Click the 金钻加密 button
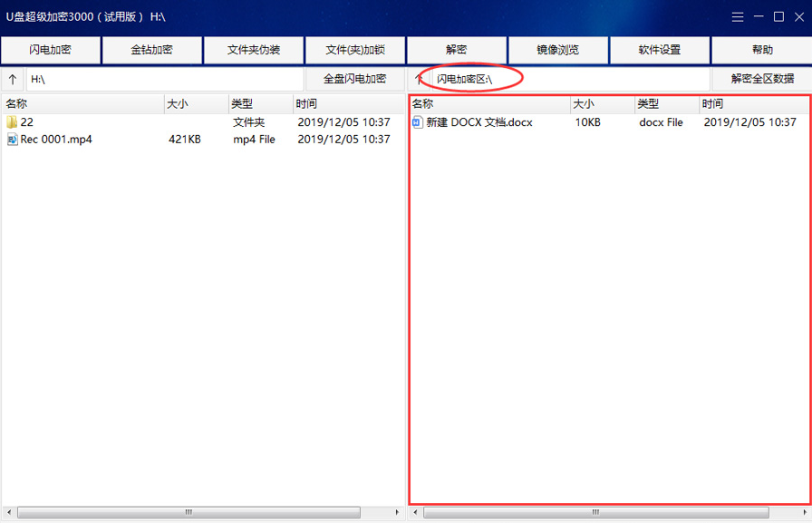812x523 pixels. [x=152, y=50]
